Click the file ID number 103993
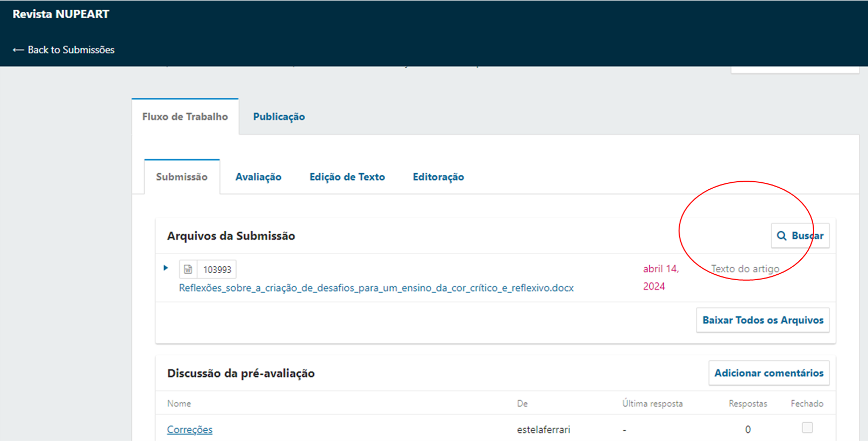868x441 pixels. point(217,269)
